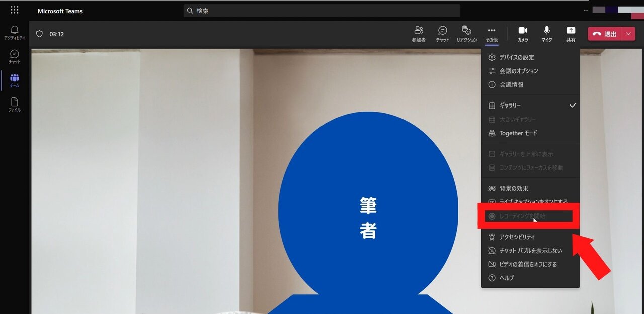Viewport: 644px width, 314px height.
Task: Click the three-dots settings icon in title bar
Action: click(586, 10)
